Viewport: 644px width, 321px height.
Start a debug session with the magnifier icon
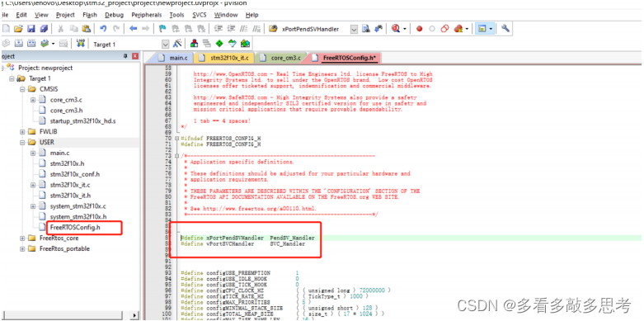(x=396, y=29)
